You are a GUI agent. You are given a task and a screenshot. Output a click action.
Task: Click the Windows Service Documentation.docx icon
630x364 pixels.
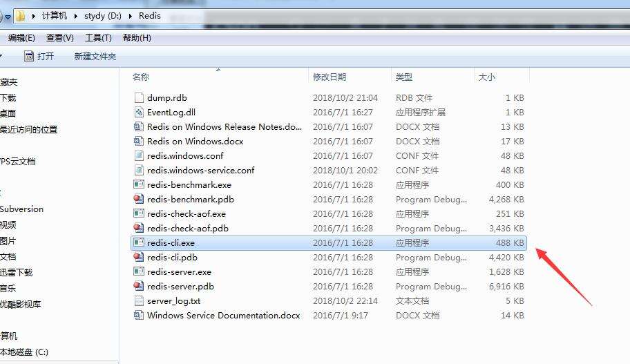coord(139,315)
